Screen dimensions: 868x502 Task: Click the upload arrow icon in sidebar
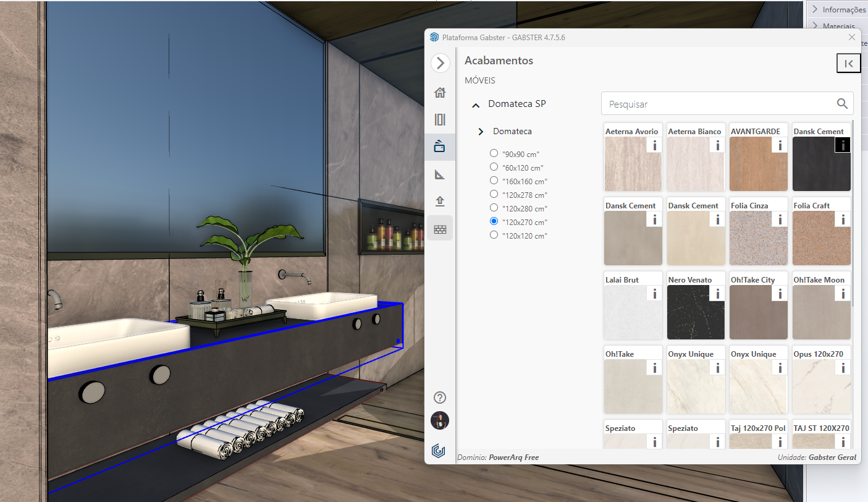click(440, 202)
